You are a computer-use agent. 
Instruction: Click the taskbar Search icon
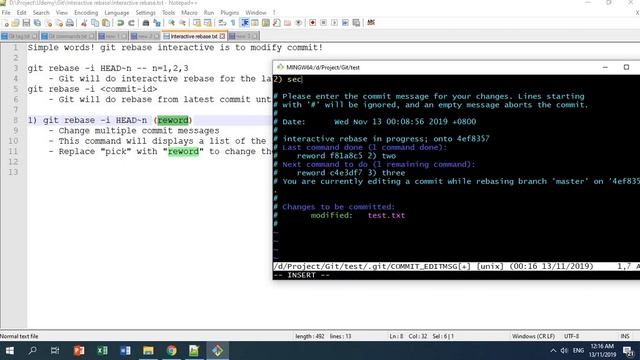(32, 351)
